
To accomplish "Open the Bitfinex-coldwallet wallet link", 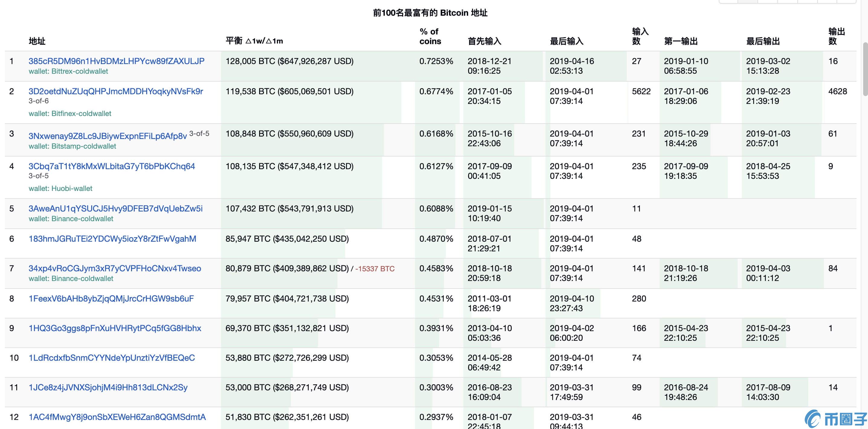I will coord(70,114).
